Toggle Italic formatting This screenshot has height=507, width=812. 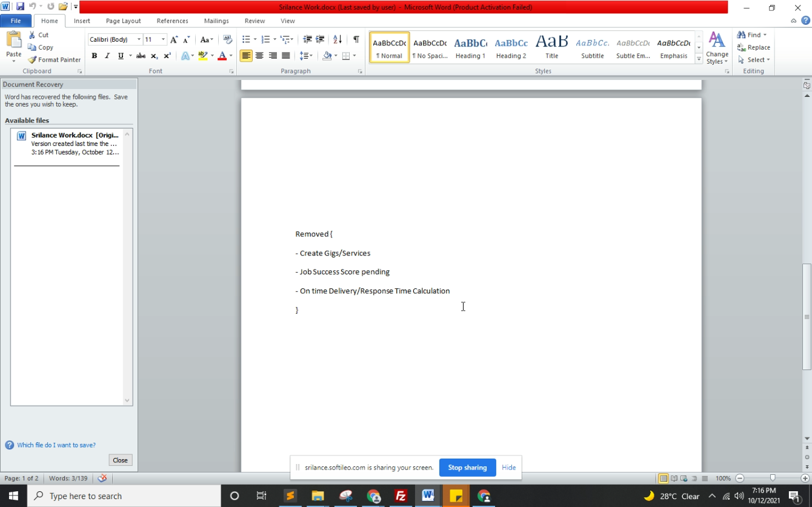(x=107, y=56)
